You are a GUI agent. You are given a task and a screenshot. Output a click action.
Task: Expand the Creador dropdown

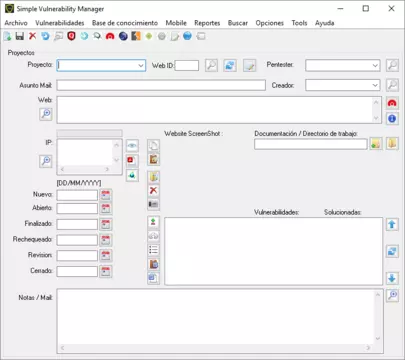click(x=375, y=85)
